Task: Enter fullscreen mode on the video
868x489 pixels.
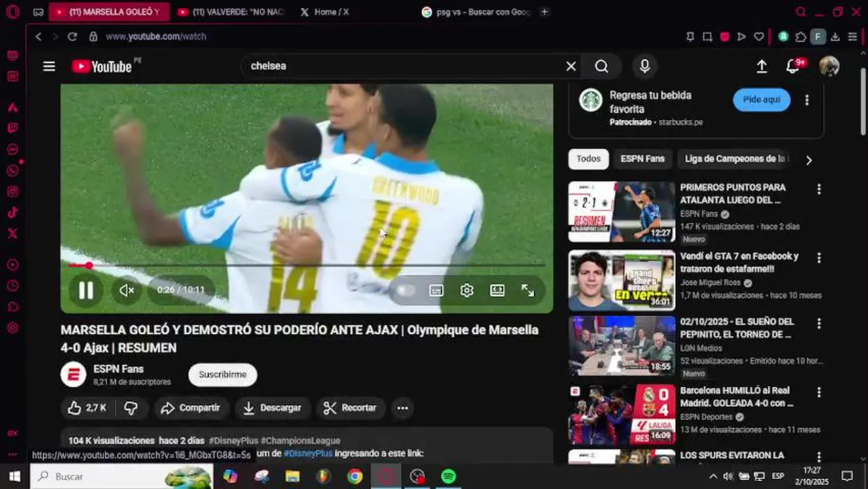Action: click(528, 291)
